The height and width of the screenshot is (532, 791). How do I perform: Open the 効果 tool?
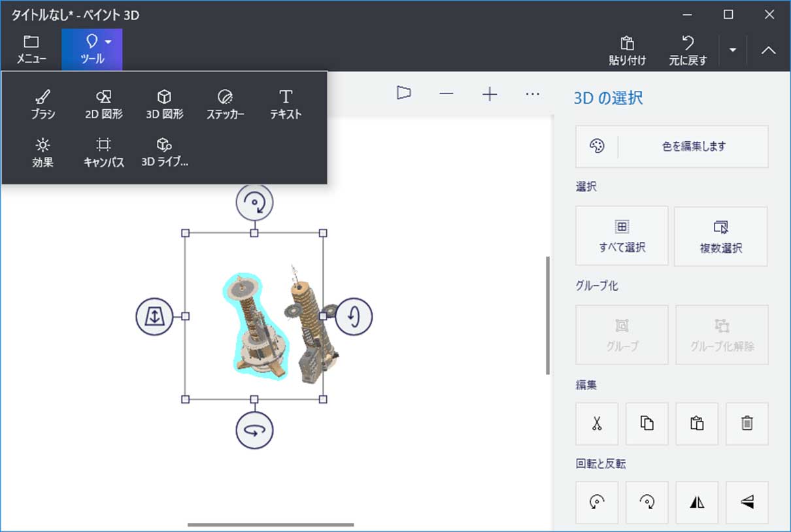click(43, 153)
